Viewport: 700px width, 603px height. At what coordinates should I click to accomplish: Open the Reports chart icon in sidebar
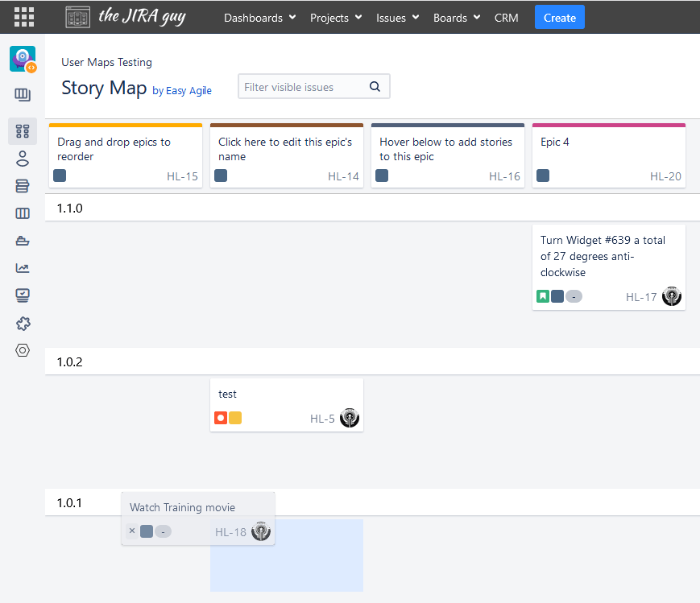pyautogui.click(x=23, y=268)
